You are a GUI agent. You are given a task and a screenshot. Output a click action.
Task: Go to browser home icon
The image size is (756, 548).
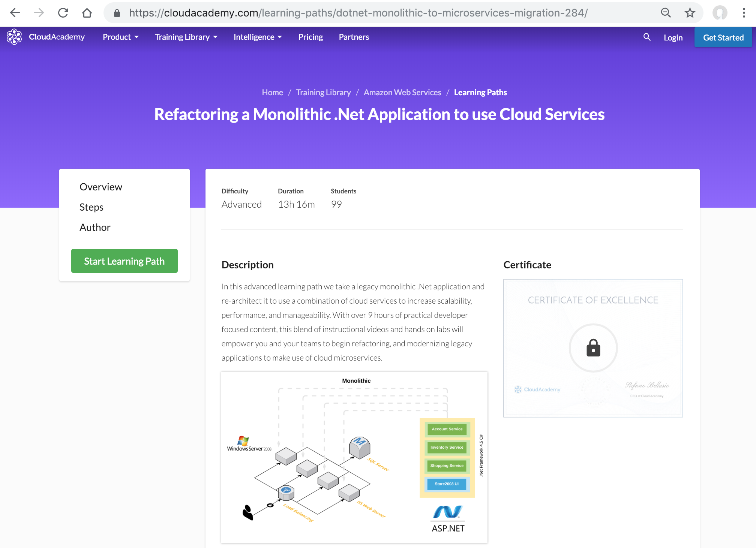click(87, 13)
